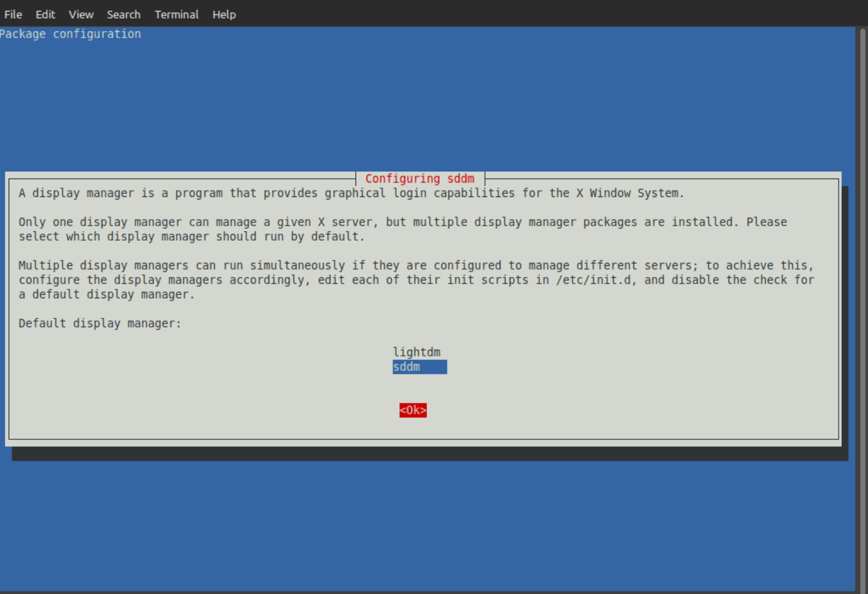Click the 'Default display manager:' label
This screenshot has height=594, width=868.
coord(100,323)
